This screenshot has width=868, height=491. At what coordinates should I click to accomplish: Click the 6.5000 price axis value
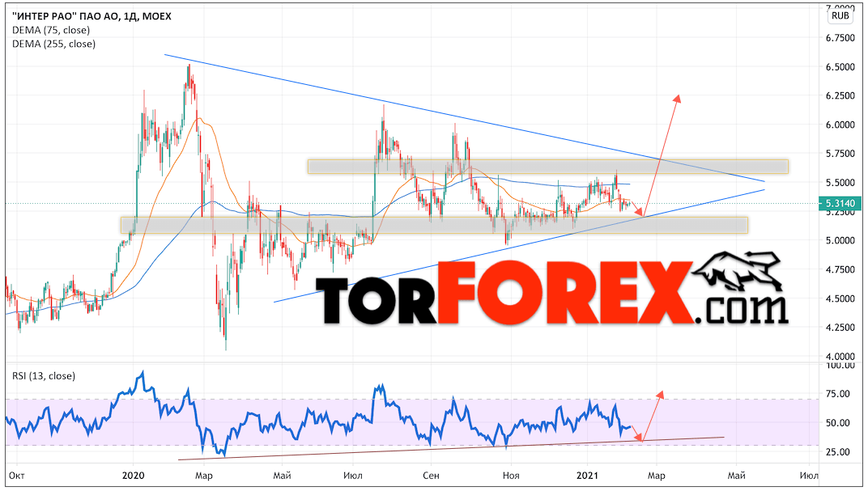(x=840, y=67)
